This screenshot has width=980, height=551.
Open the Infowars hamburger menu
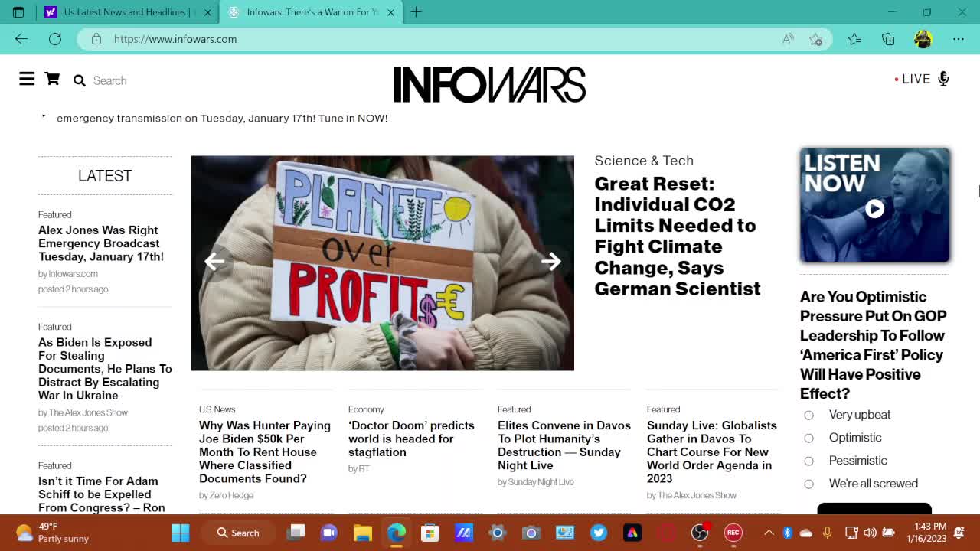[27, 79]
